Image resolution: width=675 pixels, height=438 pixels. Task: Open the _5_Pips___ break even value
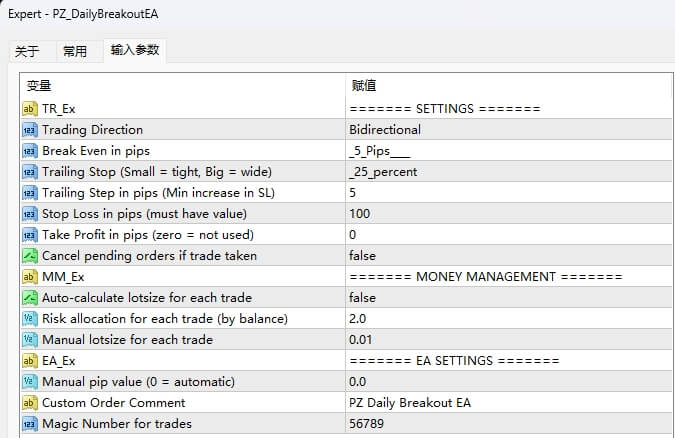coord(379,150)
